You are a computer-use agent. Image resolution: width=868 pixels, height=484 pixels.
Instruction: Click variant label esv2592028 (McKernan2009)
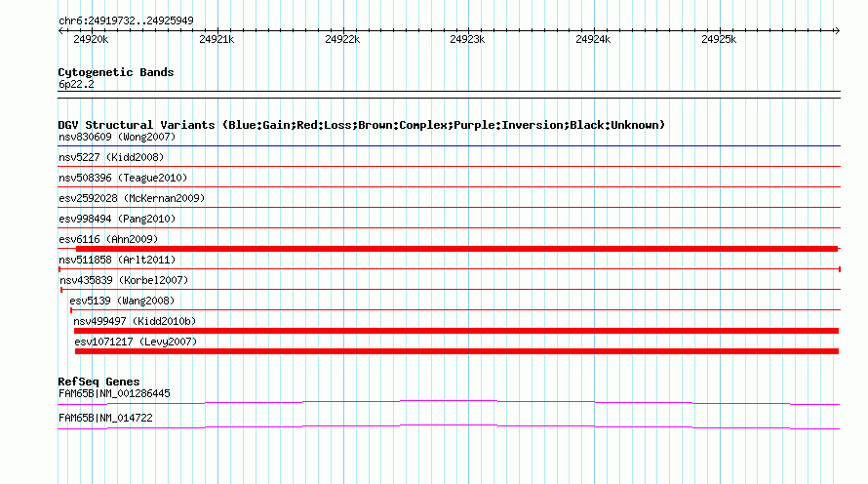[132, 198]
